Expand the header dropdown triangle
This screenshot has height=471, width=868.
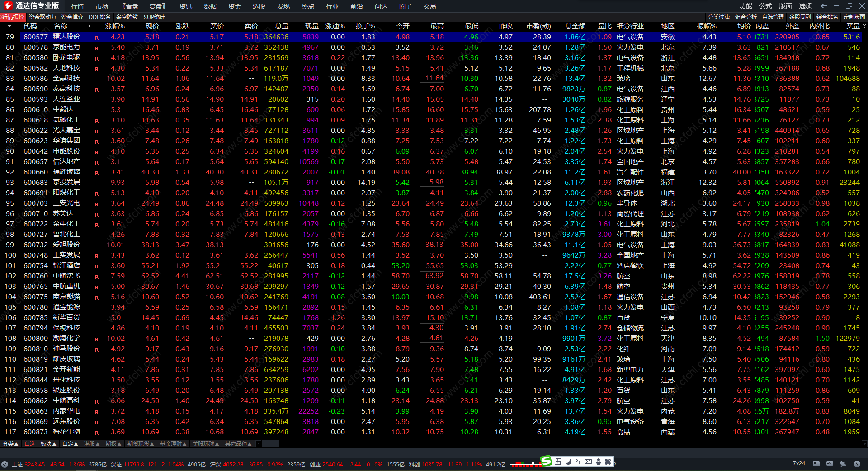[x=9, y=26]
